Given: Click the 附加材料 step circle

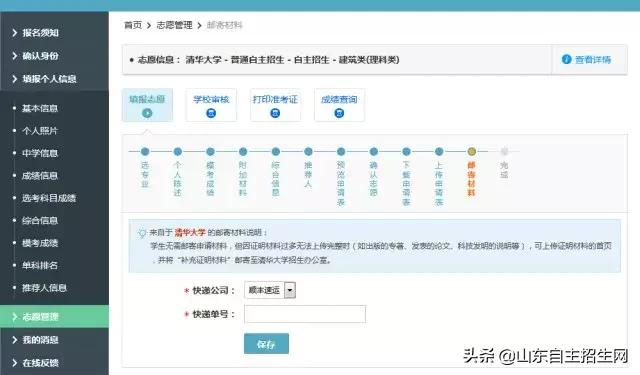Looking at the screenshot, I should (x=243, y=151).
